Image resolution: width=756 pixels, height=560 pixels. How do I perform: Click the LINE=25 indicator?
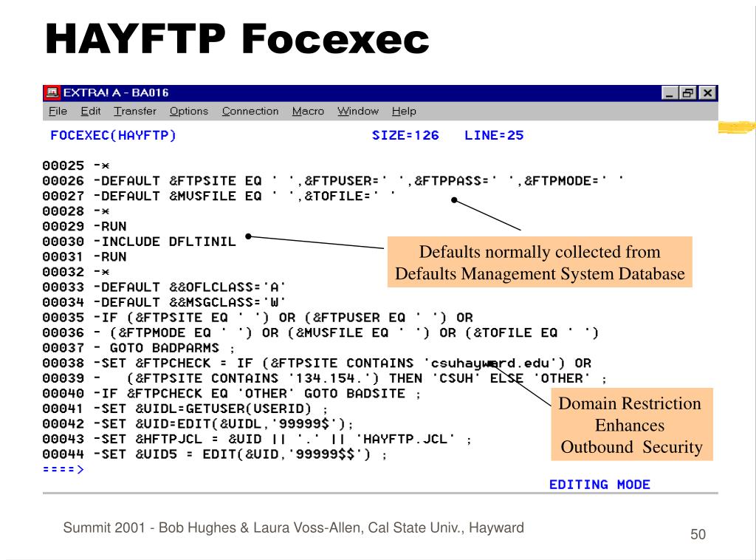click(494, 135)
